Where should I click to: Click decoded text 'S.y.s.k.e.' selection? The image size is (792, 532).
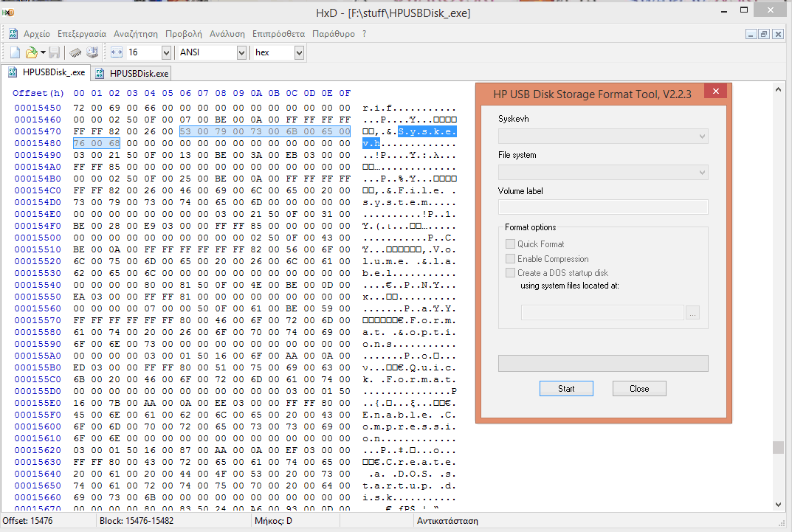[427, 132]
